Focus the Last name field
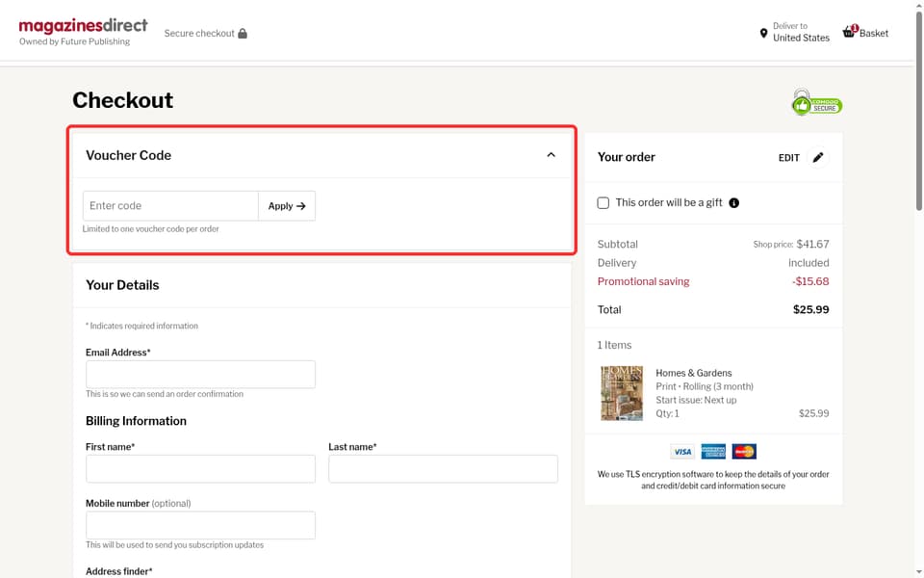Screen dimensions: 924x578 443,469
